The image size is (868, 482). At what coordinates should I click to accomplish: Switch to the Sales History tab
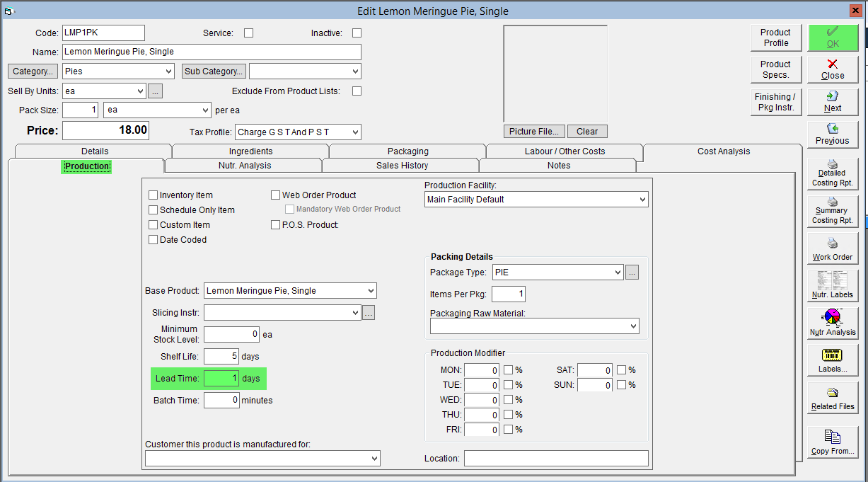402,166
